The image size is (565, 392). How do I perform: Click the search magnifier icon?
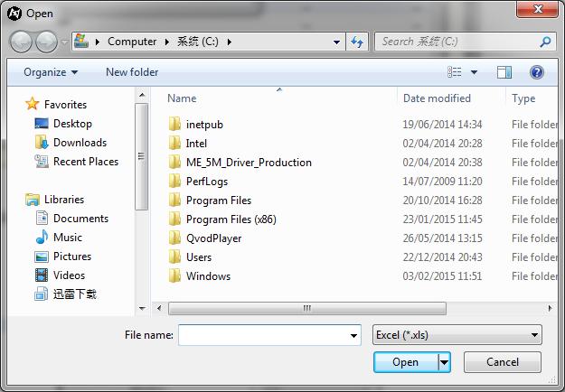[x=545, y=42]
